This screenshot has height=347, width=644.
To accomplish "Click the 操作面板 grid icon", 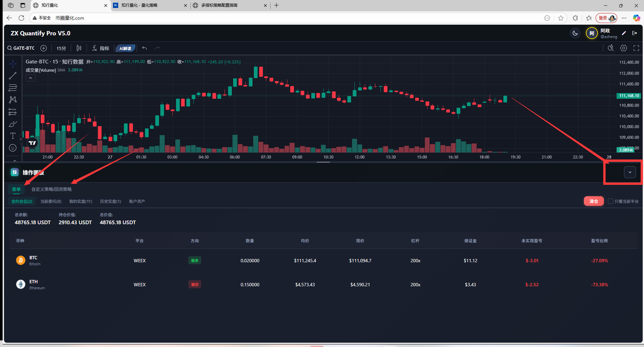I will [x=15, y=172].
